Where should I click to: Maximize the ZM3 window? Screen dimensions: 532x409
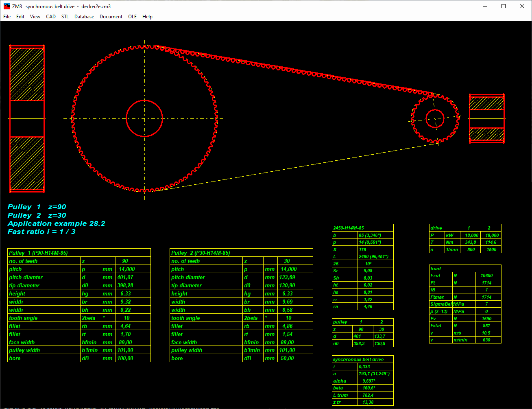(504, 6)
